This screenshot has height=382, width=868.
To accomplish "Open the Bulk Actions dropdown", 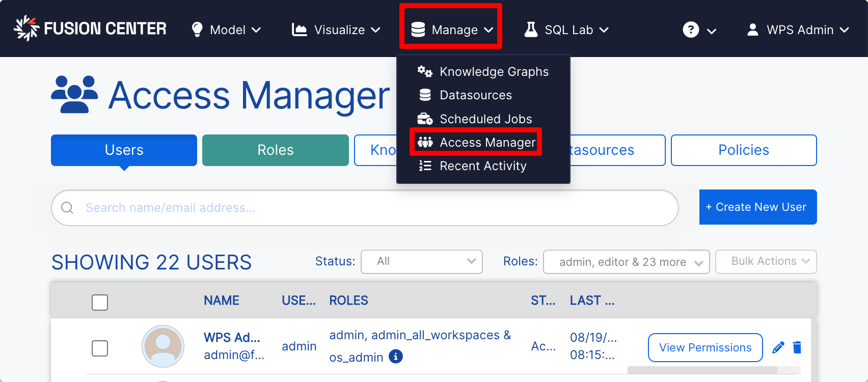I will click(x=766, y=261).
